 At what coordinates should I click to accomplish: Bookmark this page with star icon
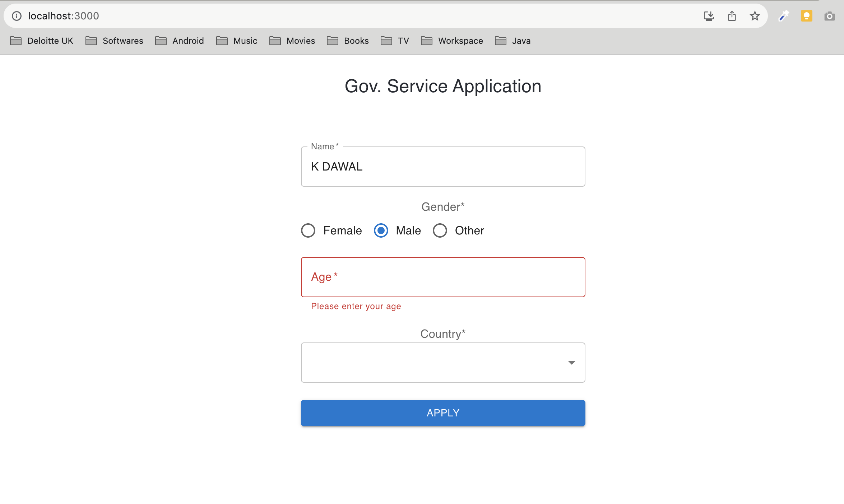pos(755,16)
